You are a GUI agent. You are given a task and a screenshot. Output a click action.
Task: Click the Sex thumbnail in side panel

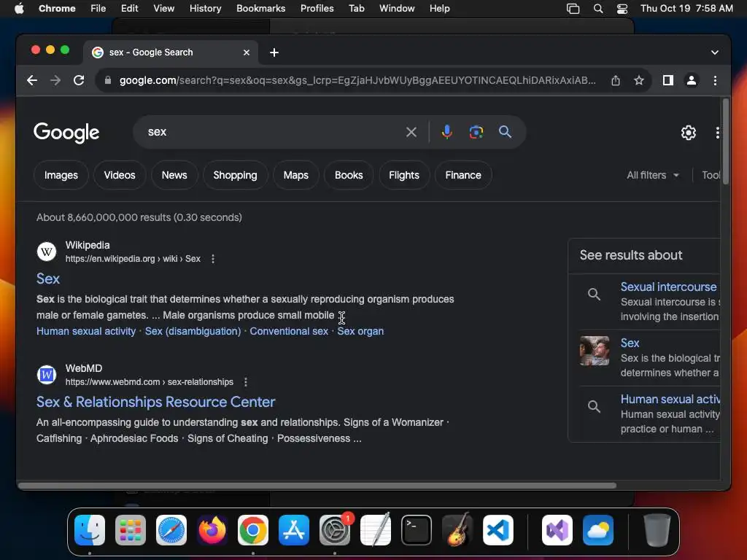pyautogui.click(x=594, y=351)
